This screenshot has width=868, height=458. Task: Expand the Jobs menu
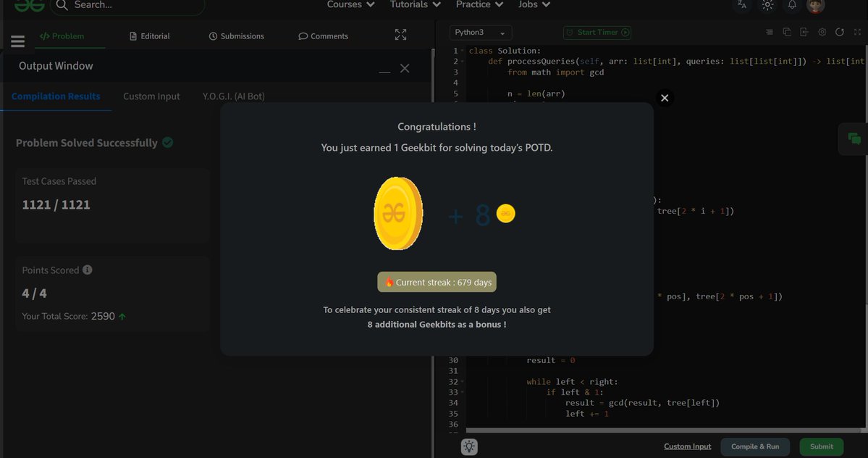[534, 4]
